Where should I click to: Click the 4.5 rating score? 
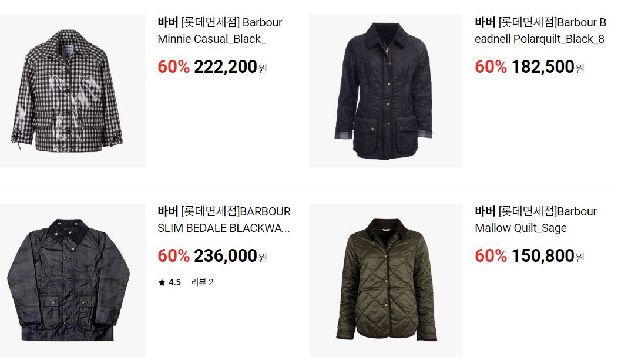(x=174, y=282)
